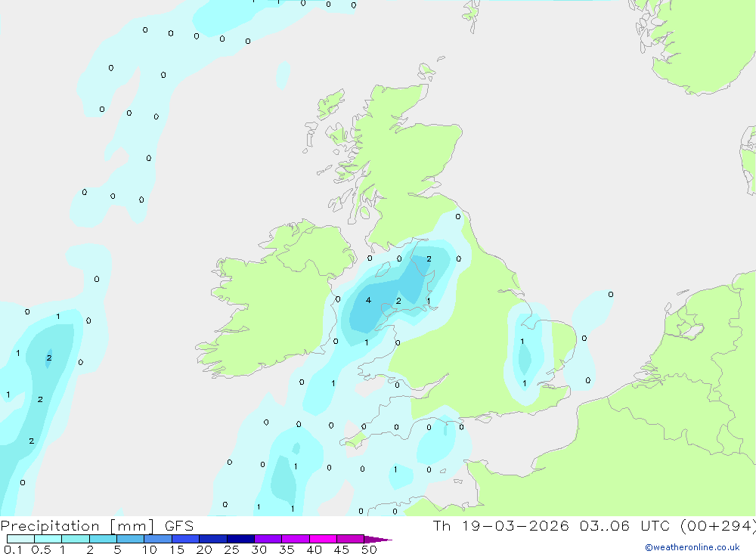Click the '0.5' legend scale label
Image resolution: width=756 pixels, height=554 pixels.
click(41, 549)
